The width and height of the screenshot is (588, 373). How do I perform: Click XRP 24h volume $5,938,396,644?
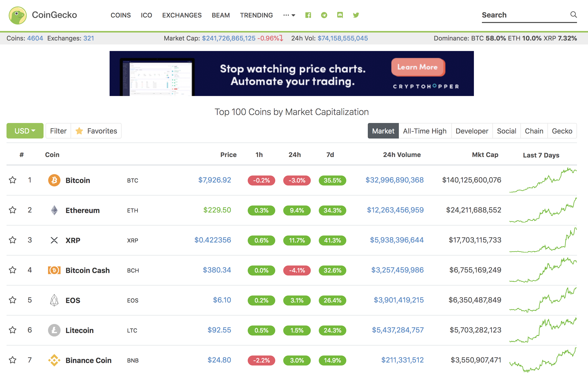pos(397,240)
